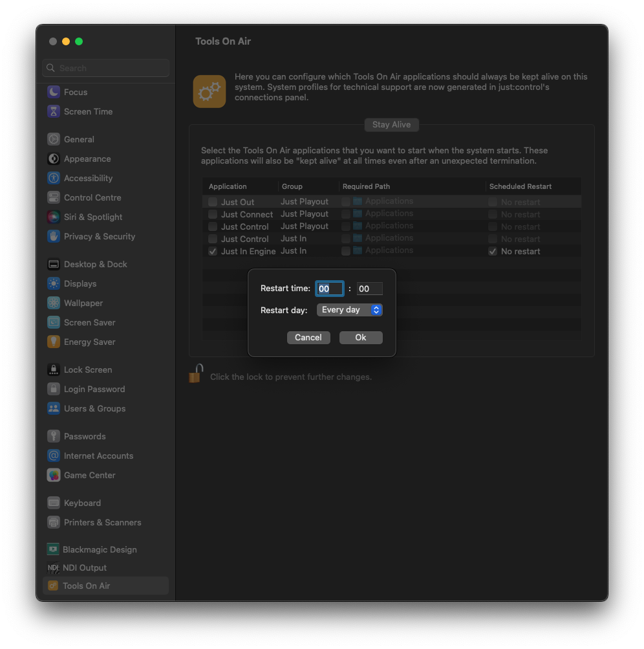Select Desktop & Dock icon
This screenshot has width=644, height=649.
[x=54, y=264]
